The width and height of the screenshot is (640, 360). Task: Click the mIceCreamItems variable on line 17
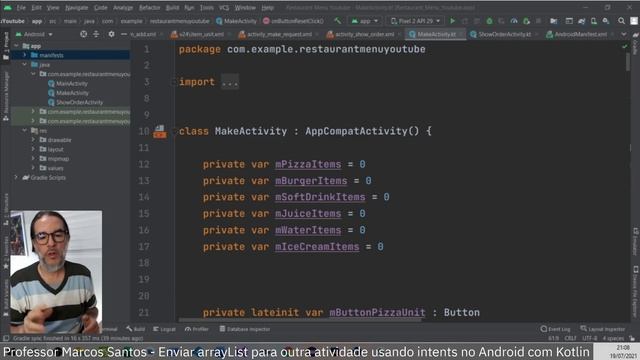pos(317,247)
